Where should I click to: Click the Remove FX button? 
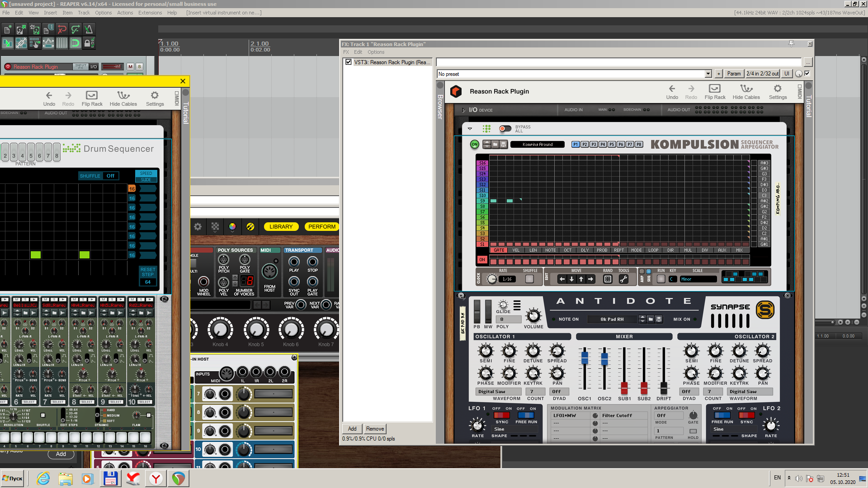click(x=375, y=429)
